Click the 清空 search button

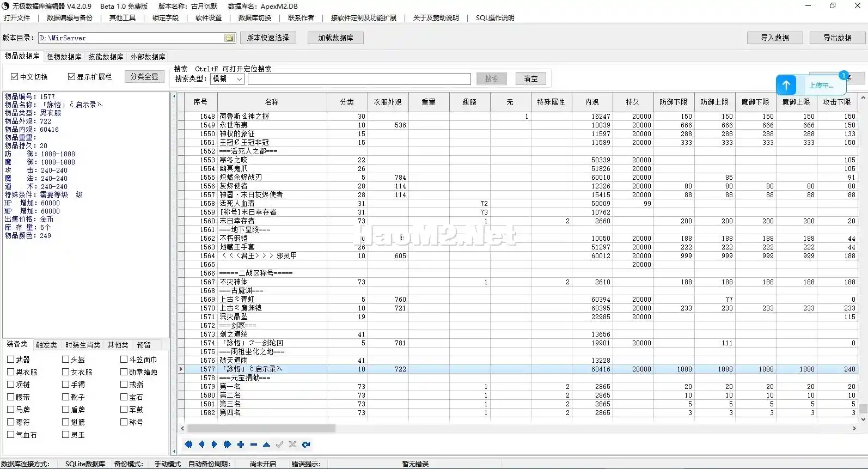[531, 78]
